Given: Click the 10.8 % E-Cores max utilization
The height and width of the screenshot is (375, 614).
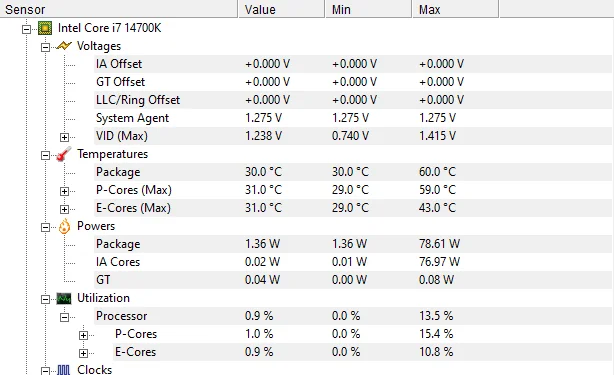Looking at the screenshot, I should click(436, 352).
